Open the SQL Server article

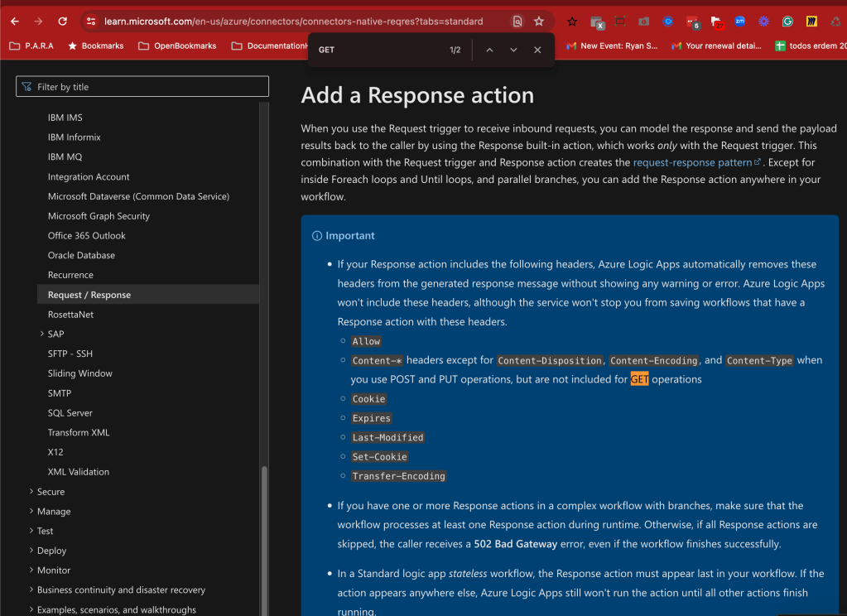pos(70,413)
